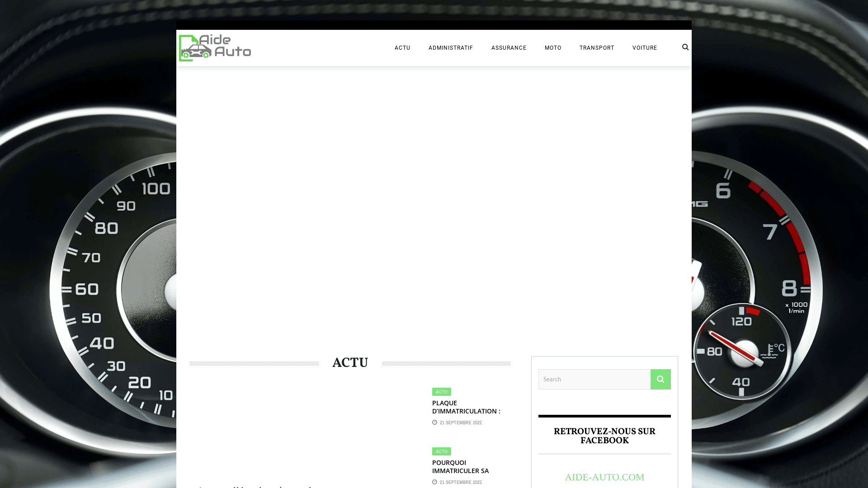Click clock icon beside first article date
Image resolution: width=868 pixels, height=488 pixels.
click(x=435, y=422)
